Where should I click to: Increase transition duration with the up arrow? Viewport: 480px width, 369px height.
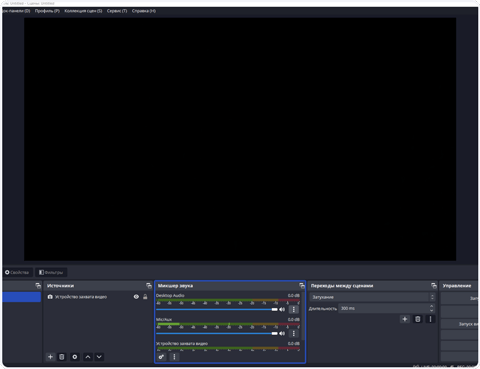(431, 306)
